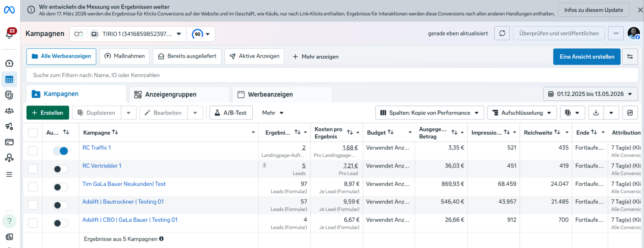
Task: Open the date range 01.12.2025 bis 13.05.2026
Action: click(x=591, y=94)
